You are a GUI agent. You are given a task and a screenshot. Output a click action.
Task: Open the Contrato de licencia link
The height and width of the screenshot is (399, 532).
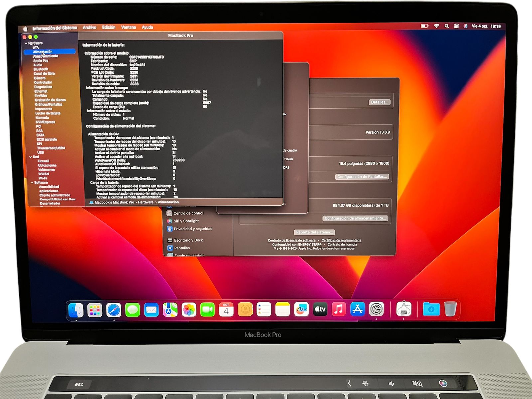342,244
